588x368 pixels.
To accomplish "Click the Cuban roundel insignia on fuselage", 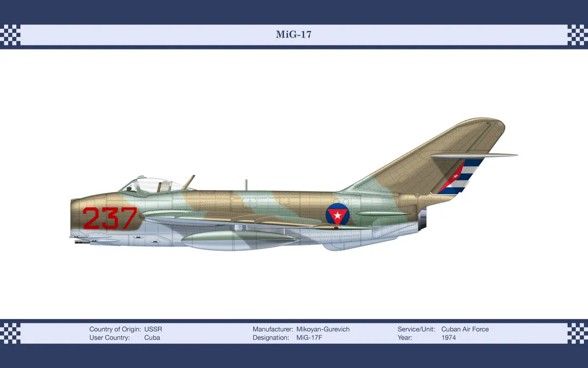I will coord(338,214).
